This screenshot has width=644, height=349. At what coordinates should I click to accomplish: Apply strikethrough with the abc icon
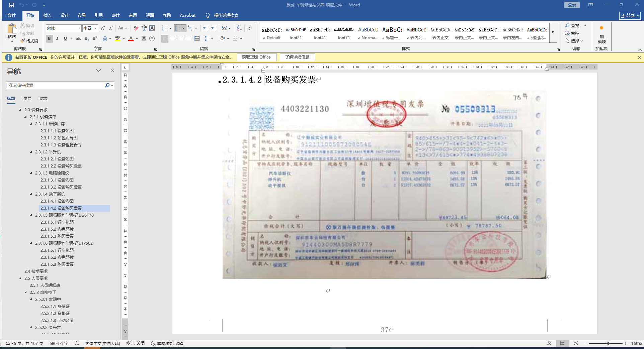tap(79, 38)
